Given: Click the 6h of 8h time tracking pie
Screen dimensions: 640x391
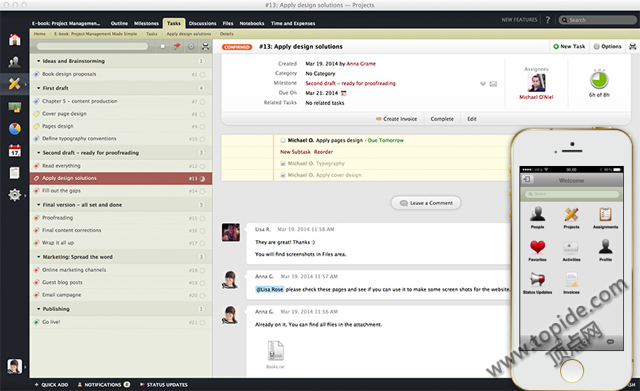Looking at the screenshot, I should pos(599,80).
